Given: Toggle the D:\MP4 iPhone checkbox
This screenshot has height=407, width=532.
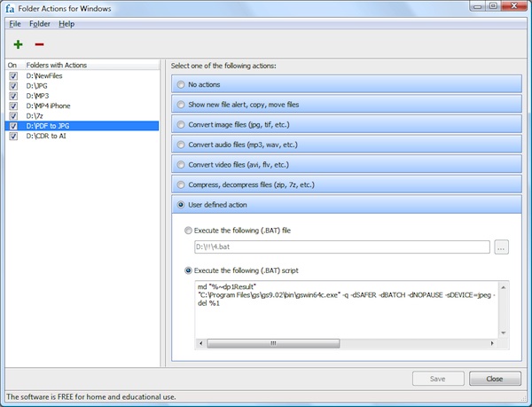Looking at the screenshot, I should 13,106.
